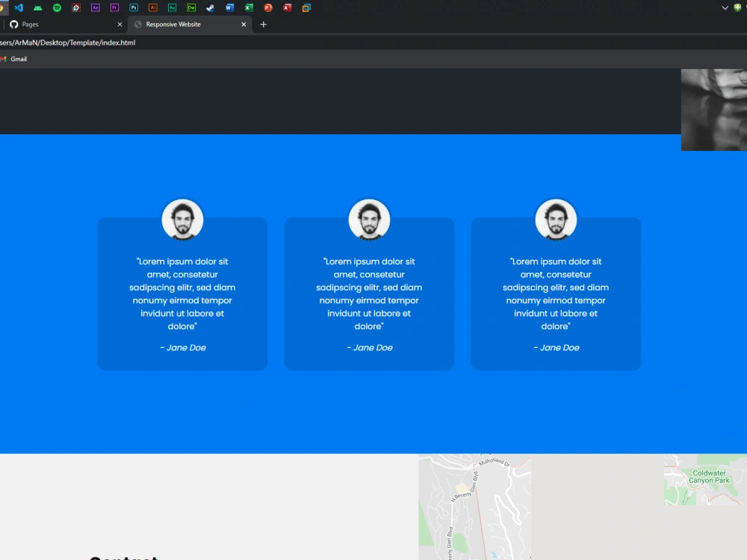747x560 pixels.
Task: Click the middle testimonial avatar photo
Action: pyautogui.click(x=369, y=219)
